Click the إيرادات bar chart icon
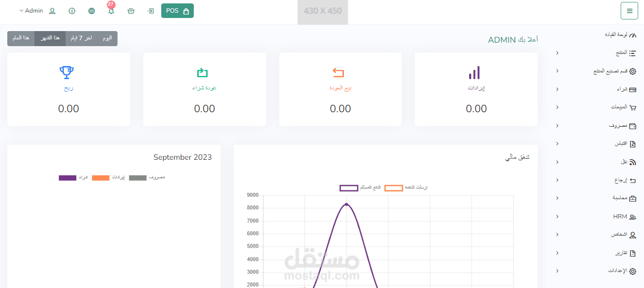 coord(475,73)
